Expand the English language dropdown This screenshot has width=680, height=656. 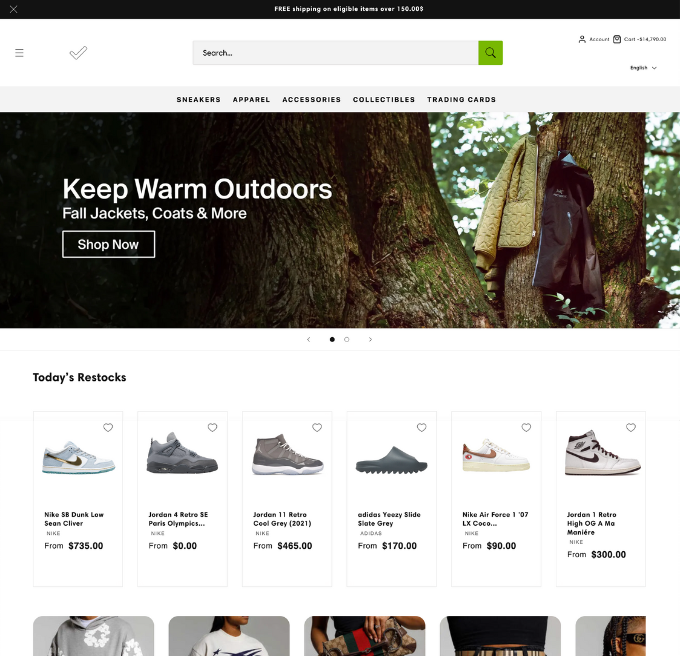(643, 68)
